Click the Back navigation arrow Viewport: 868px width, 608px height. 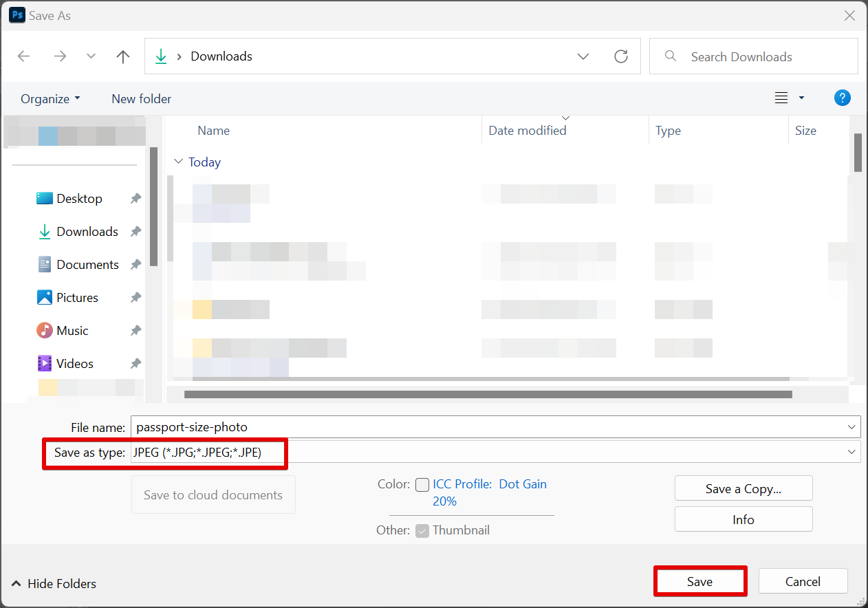pyautogui.click(x=24, y=56)
